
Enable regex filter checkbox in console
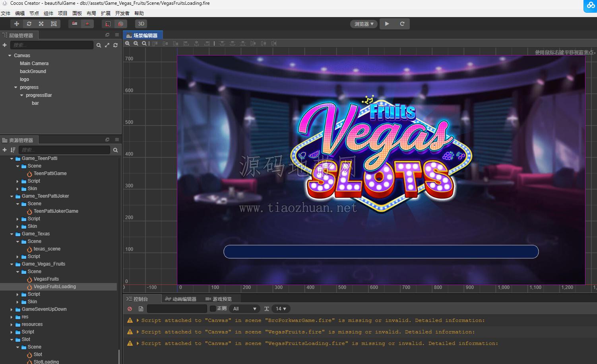click(x=213, y=309)
